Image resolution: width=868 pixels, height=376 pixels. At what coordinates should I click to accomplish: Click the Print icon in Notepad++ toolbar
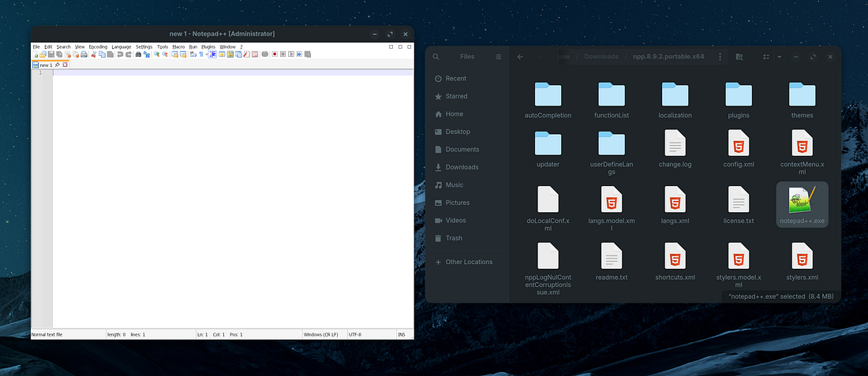[84, 54]
